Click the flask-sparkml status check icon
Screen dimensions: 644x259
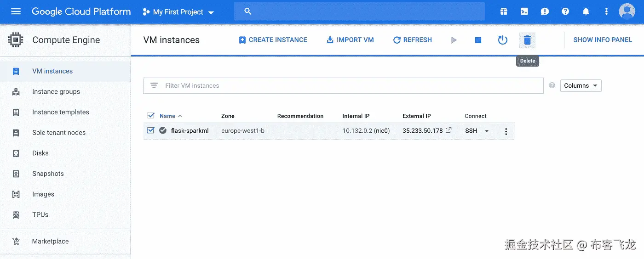pyautogui.click(x=163, y=130)
